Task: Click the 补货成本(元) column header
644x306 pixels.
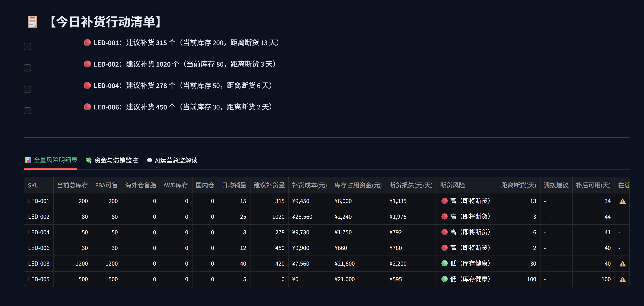Action: pyautogui.click(x=309, y=185)
